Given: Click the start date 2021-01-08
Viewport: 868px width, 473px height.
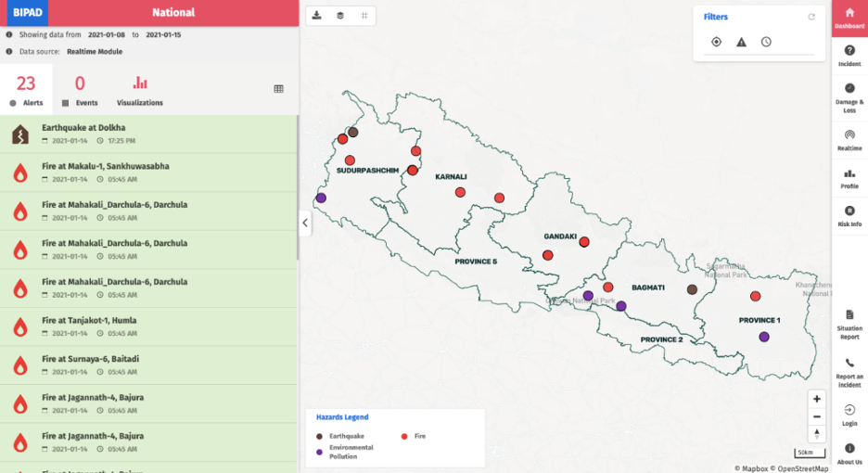Looking at the screenshot, I should (107, 34).
